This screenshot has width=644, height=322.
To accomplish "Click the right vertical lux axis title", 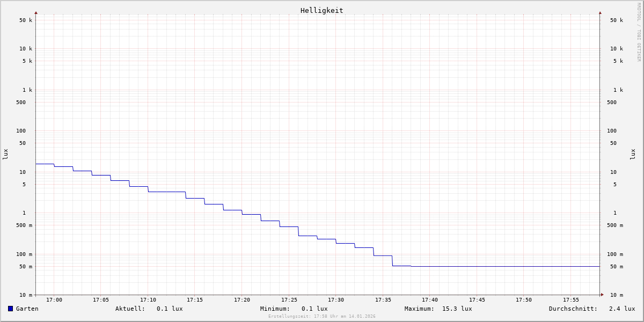I will (x=633, y=155).
